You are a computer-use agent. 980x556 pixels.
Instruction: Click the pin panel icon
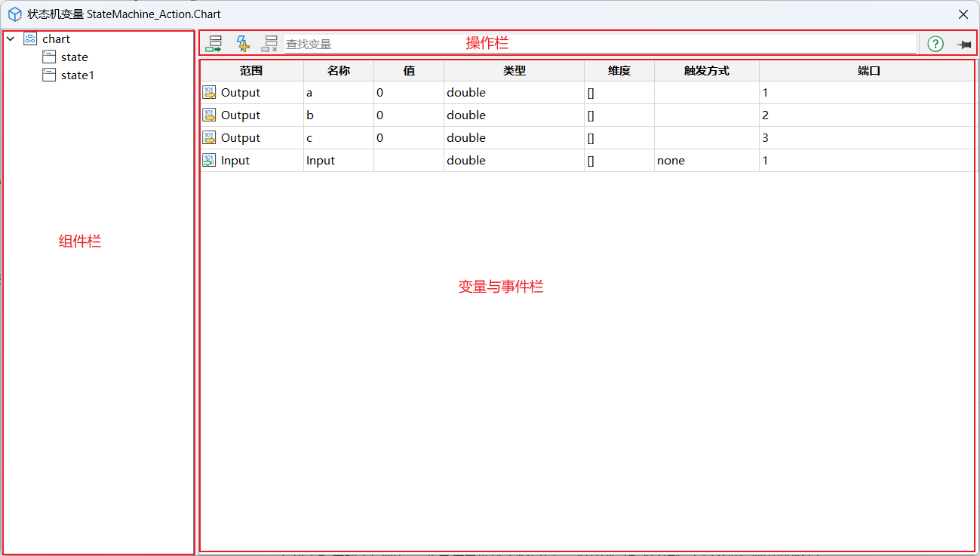(x=963, y=45)
